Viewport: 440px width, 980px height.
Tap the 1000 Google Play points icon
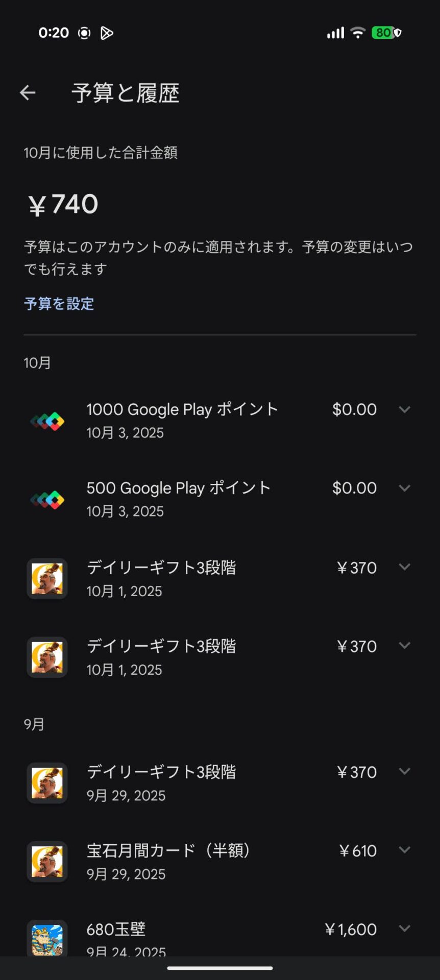point(47,421)
